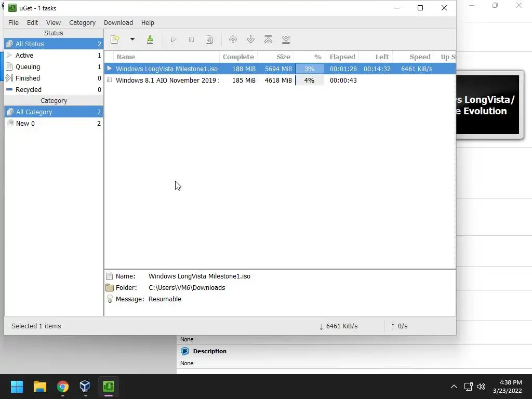Screen dimensions: 532x399
Task: Click the paused state icon of Windows 8.1 row
Action: pos(109,80)
